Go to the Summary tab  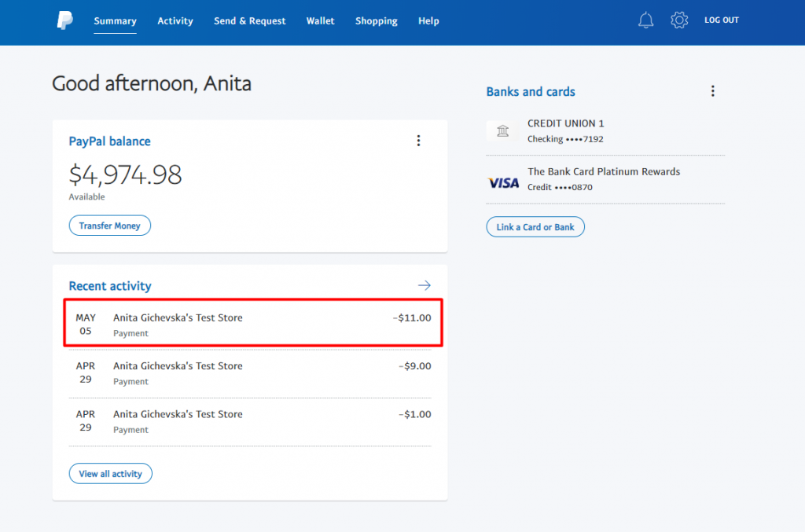tap(115, 21)
